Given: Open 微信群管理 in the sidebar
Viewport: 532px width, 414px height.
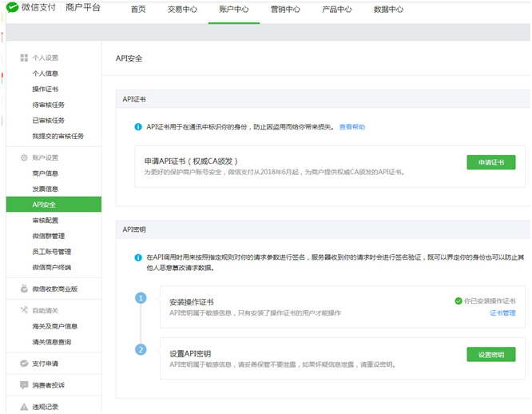Looking at the screenshot, I should pyautogui.click(x=48, y=236).
